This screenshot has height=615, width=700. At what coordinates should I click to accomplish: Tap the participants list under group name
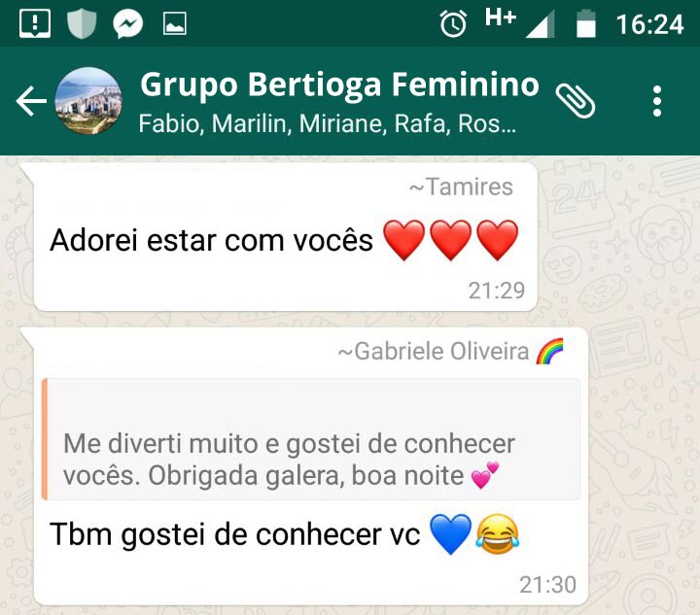tap(328, 123)
